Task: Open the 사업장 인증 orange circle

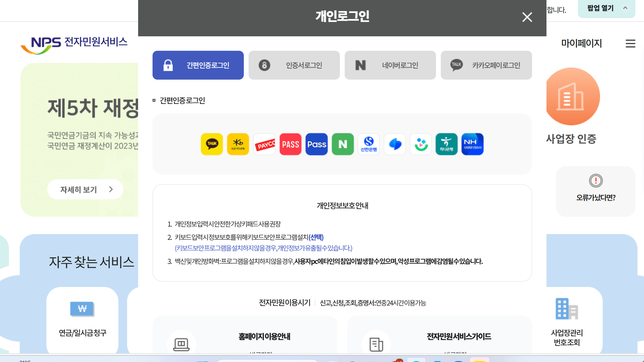Action: click(572, 96)
